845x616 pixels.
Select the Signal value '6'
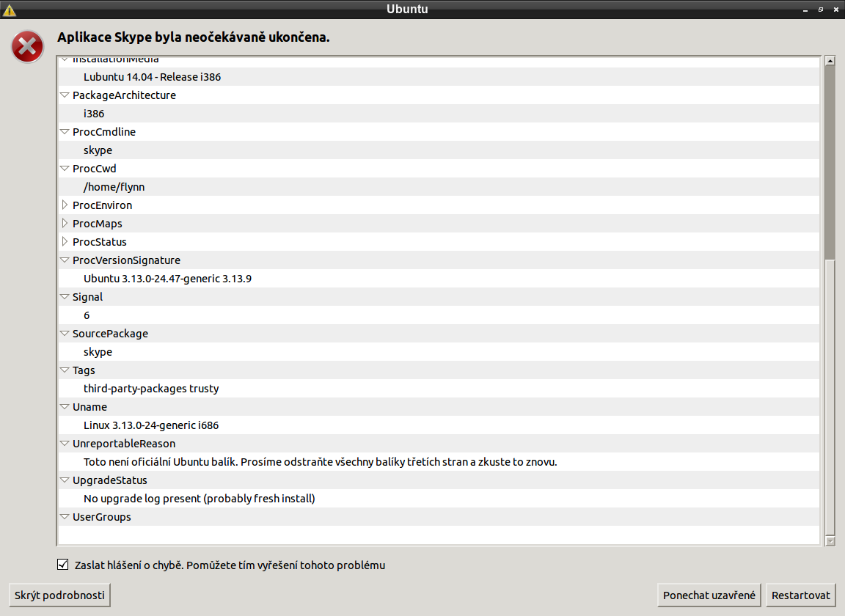coord(439,315)
